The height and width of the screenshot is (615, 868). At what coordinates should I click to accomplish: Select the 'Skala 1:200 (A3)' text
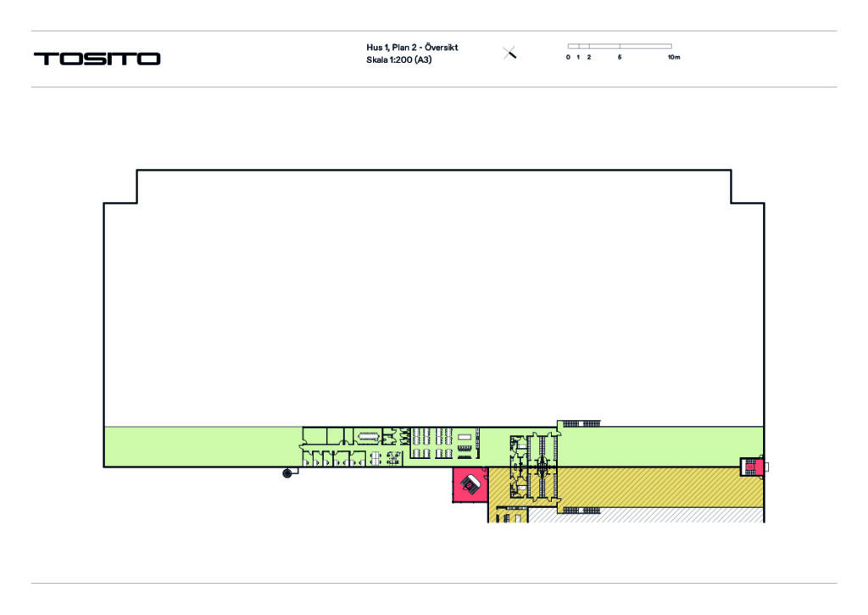(x=398, y=60)
